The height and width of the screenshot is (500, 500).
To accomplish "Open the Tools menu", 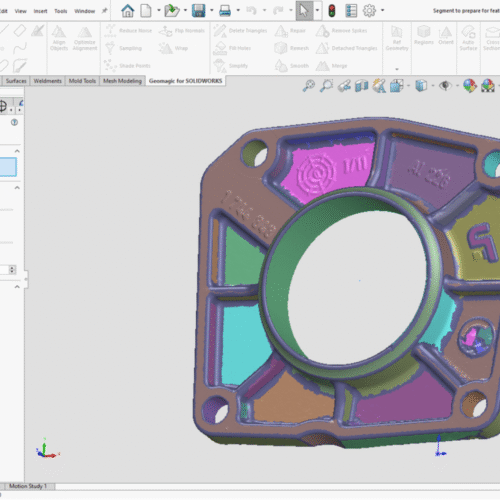I will click(61, 11).
